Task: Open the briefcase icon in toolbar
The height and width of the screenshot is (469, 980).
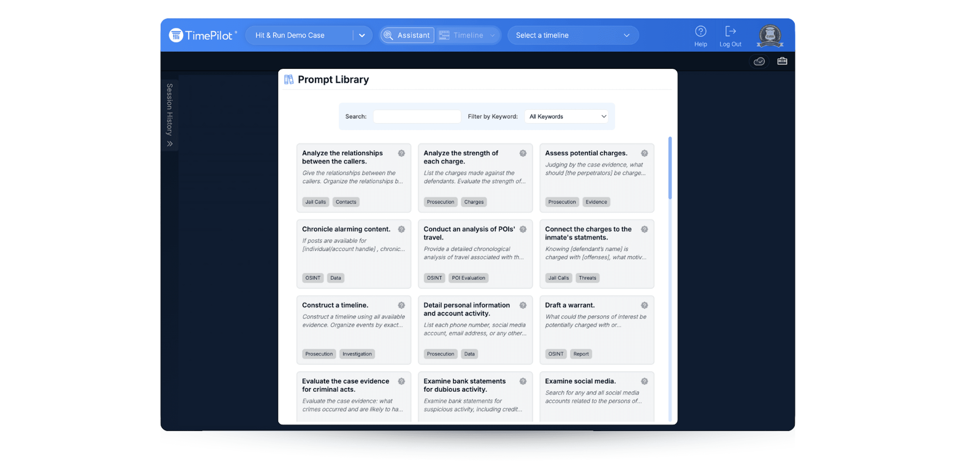Action: [782, 61]
